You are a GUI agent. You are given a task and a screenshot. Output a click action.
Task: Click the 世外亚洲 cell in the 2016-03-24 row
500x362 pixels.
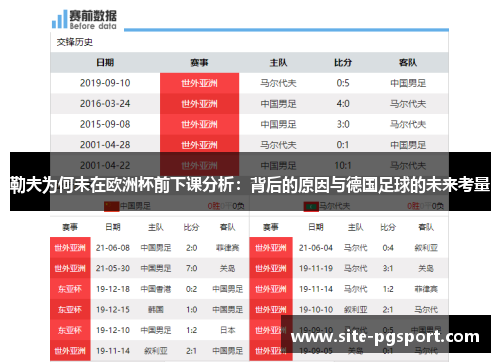click(199, 104)
